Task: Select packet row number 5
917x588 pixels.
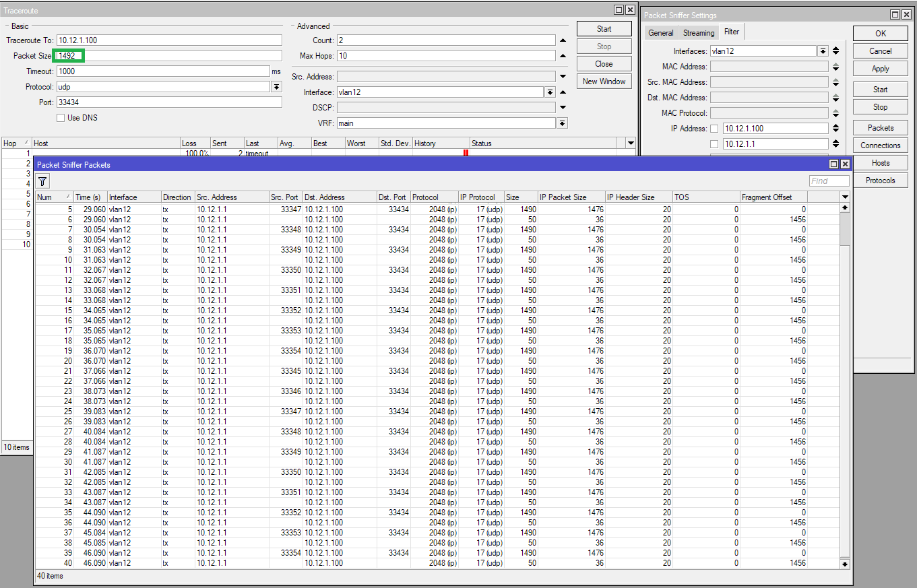Action: [437, 209]
